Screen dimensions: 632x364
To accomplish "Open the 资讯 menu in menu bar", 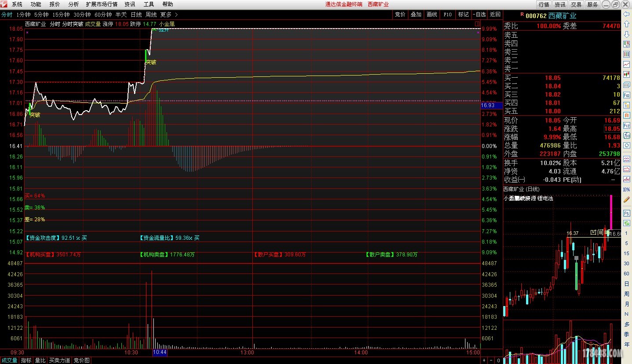I will coord(130,4).
